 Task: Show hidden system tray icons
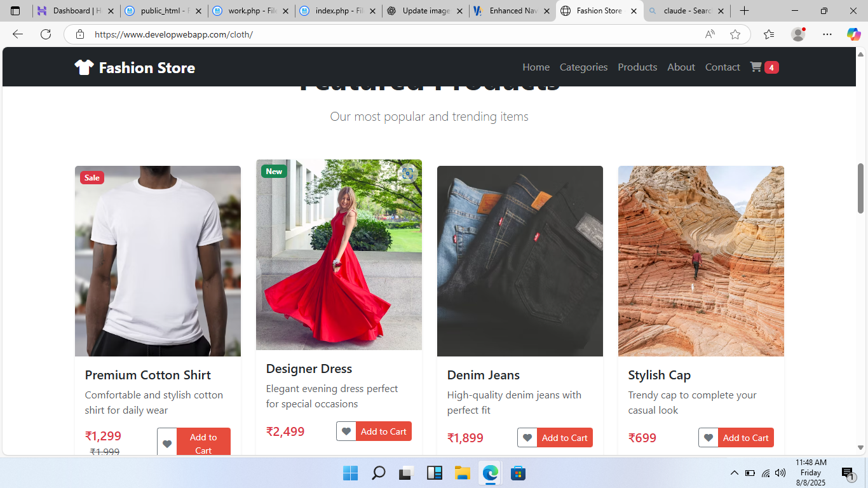pos(734,473)
